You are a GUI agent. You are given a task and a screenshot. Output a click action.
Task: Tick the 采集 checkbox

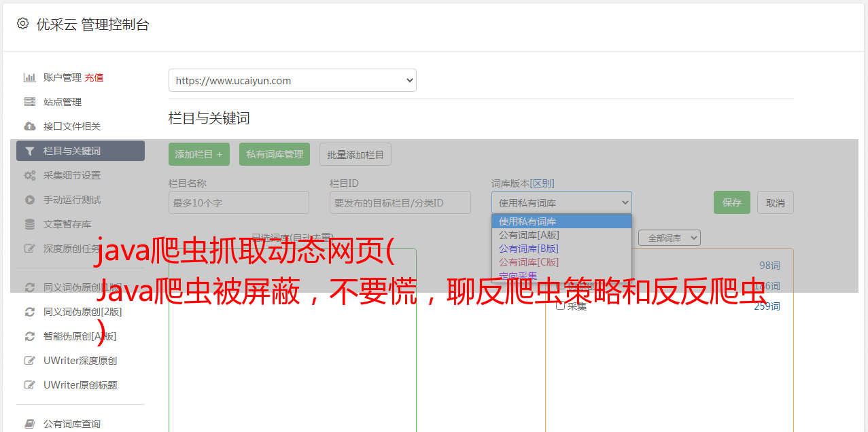click(x=561, y=306)
